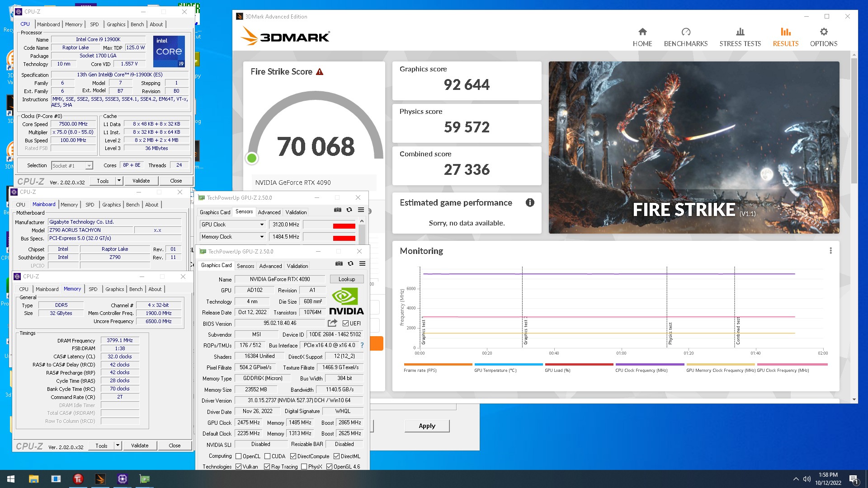Expand the Memory Clock sensor dropdown
The image size is (868, 488).
pyautogui.click(x=262, y=237)
